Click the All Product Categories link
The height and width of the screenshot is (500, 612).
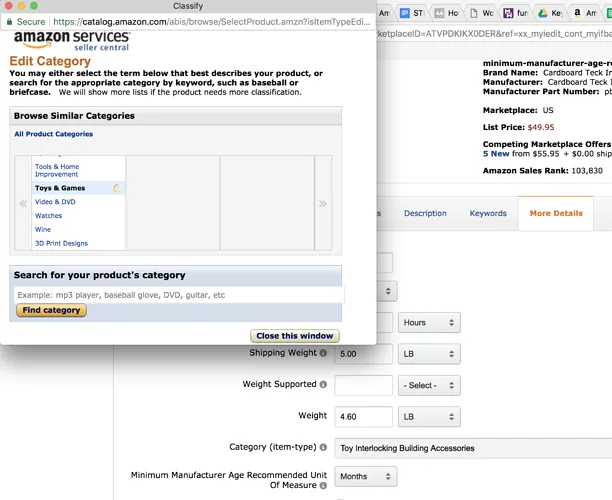(53, 134)
